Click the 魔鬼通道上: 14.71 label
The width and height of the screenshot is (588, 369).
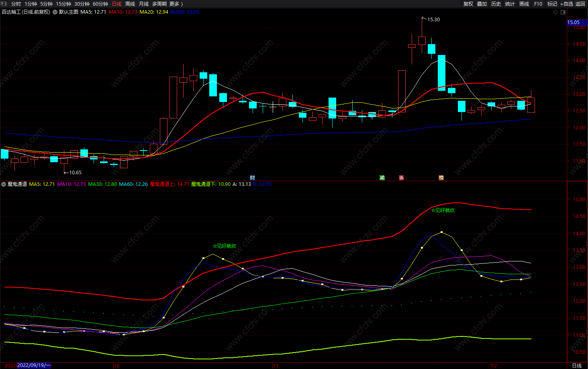(x=169, y=184)
